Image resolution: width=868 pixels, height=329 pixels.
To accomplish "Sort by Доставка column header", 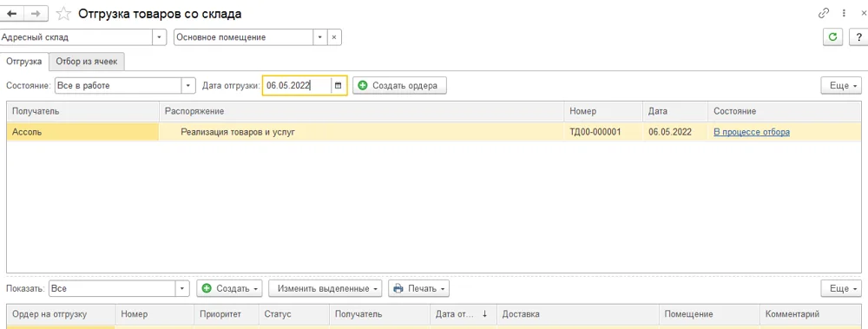I will click(578, 314).
